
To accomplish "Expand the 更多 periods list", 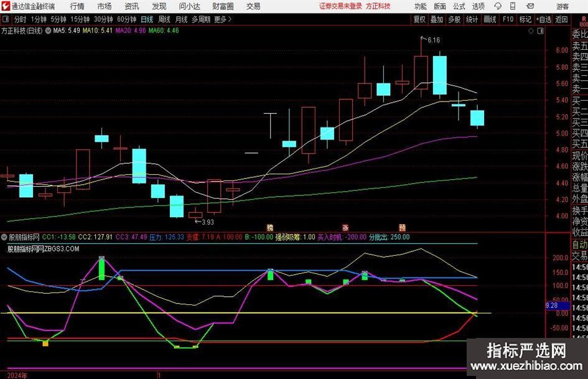I will (x=223, y=19).
